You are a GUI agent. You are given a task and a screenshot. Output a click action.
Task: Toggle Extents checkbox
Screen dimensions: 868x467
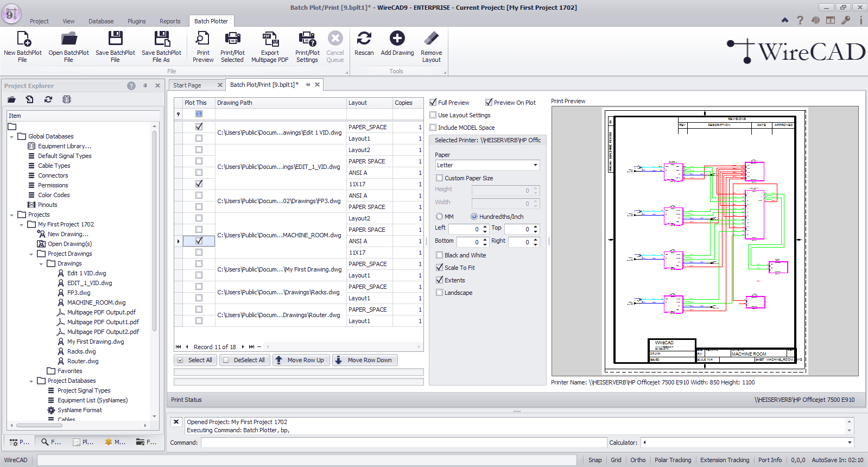click(x=440, y=280)
